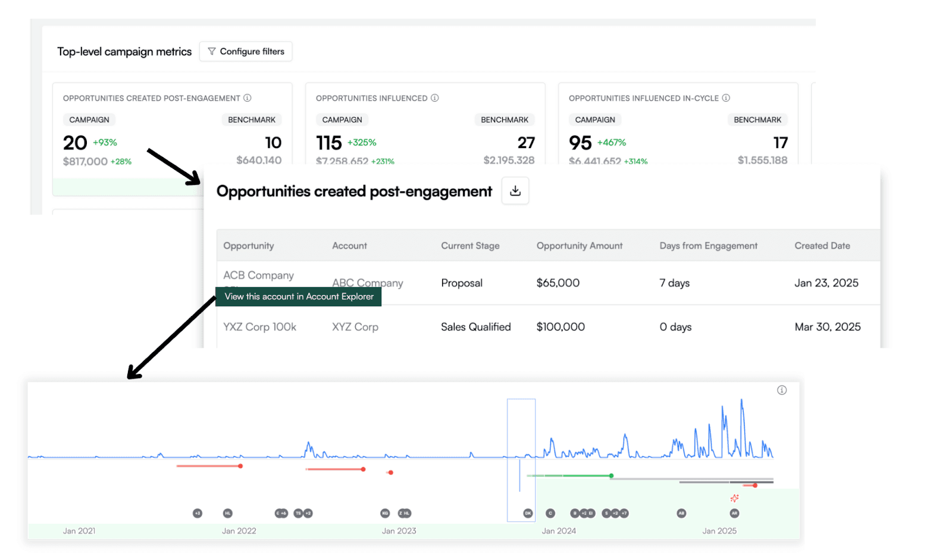
Task: Open Configure filters
Action: pos(246,52)
